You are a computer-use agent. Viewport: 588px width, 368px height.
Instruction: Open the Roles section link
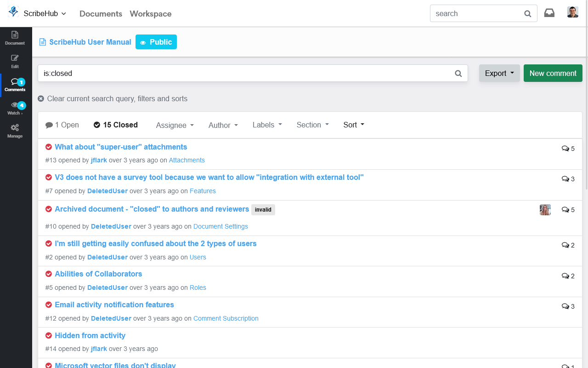tap(198, 287)
